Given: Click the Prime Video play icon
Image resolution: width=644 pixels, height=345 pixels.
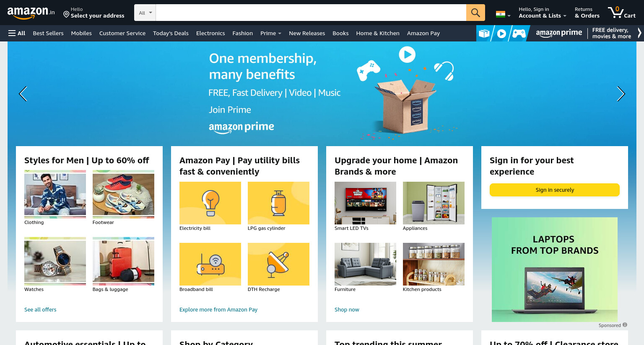Looking at the screenshot, I should point(501,33).
